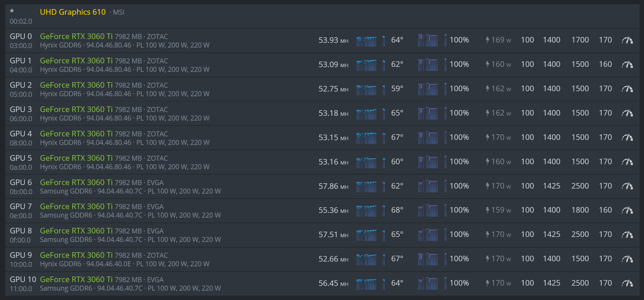Select the GPU 5 row label

(x=21, y=158)
